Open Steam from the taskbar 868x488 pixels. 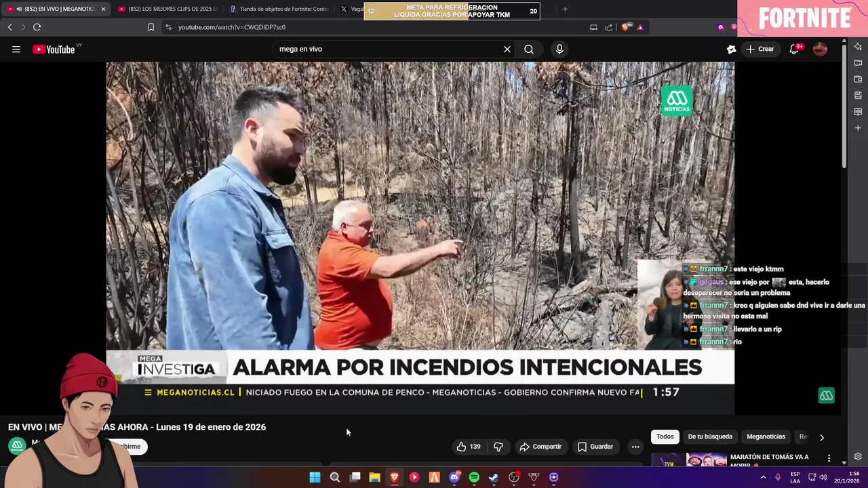click(494, 477)
